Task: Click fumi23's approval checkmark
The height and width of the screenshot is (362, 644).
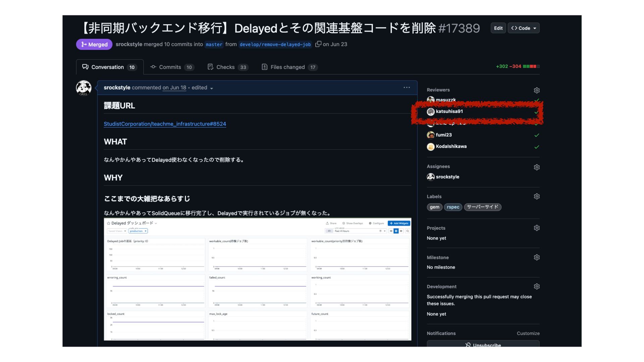Action: pos(537,135)
